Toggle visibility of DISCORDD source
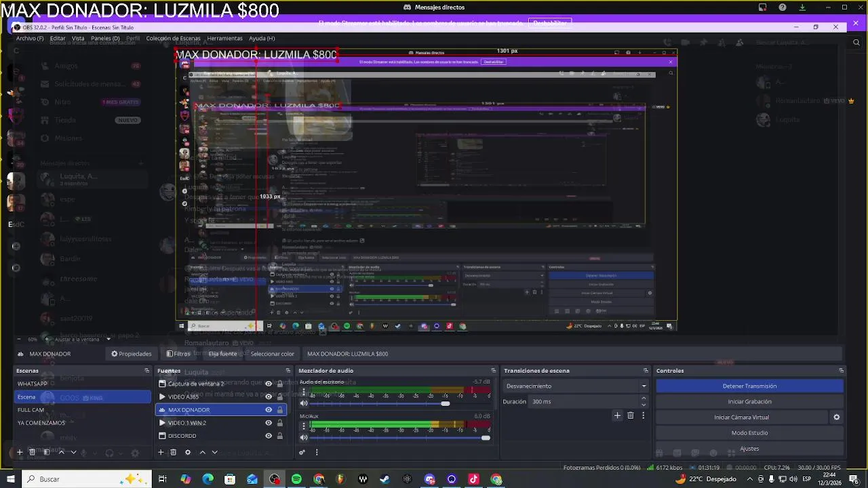The width and height of the screenshot is (868, 488). [x=269, y=436]
